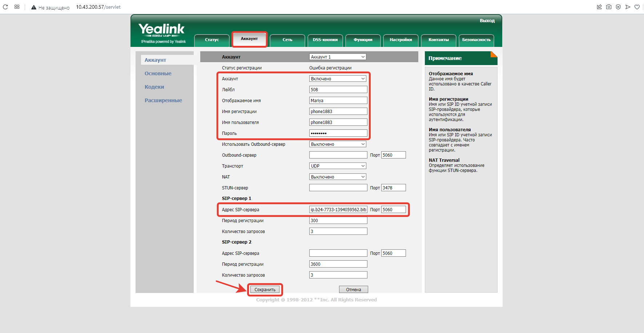Focus the Отображаемое имя field
The image size is (644, 333).
coord(338,100)
